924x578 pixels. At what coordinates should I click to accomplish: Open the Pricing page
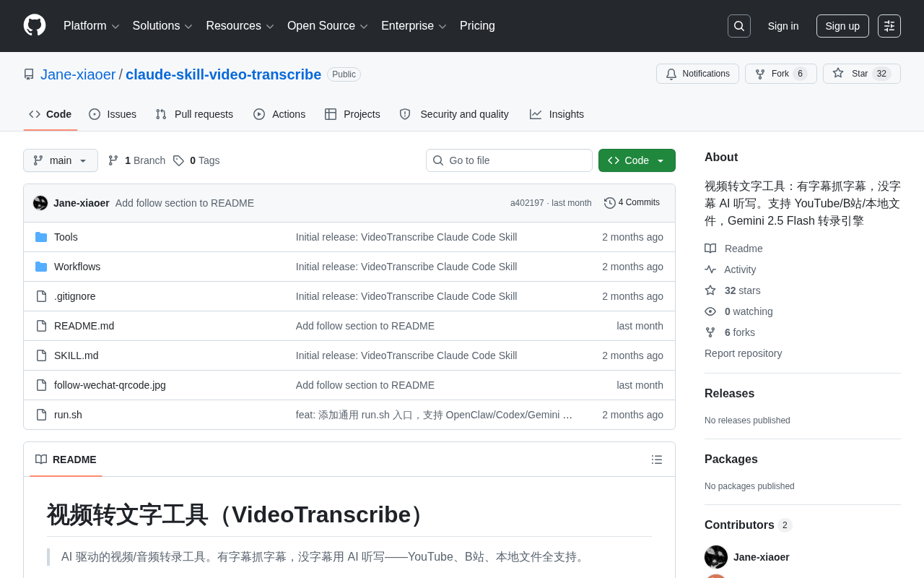pyautogui.click(x=477, y=26)
